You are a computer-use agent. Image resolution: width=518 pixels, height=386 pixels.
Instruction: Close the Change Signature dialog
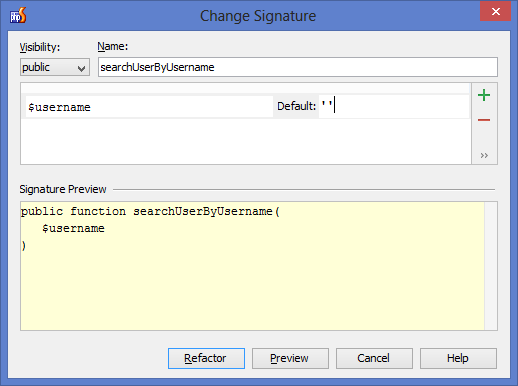(495, 12)
